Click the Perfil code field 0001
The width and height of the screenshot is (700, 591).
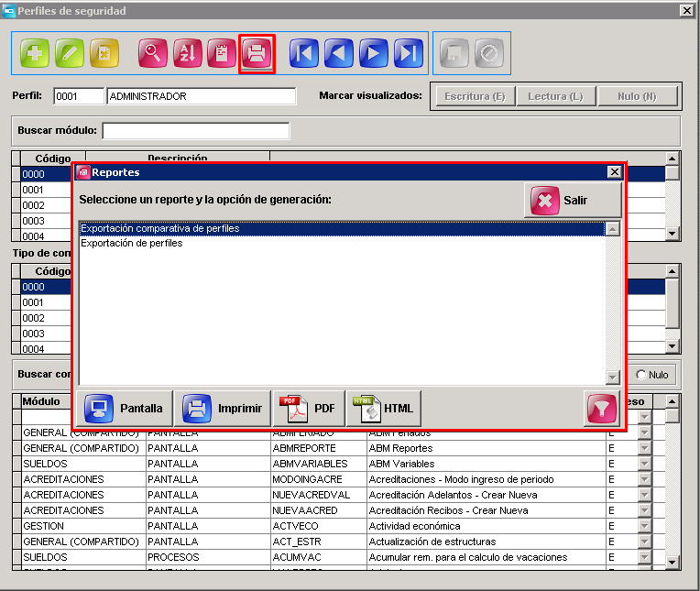[79, 96]
